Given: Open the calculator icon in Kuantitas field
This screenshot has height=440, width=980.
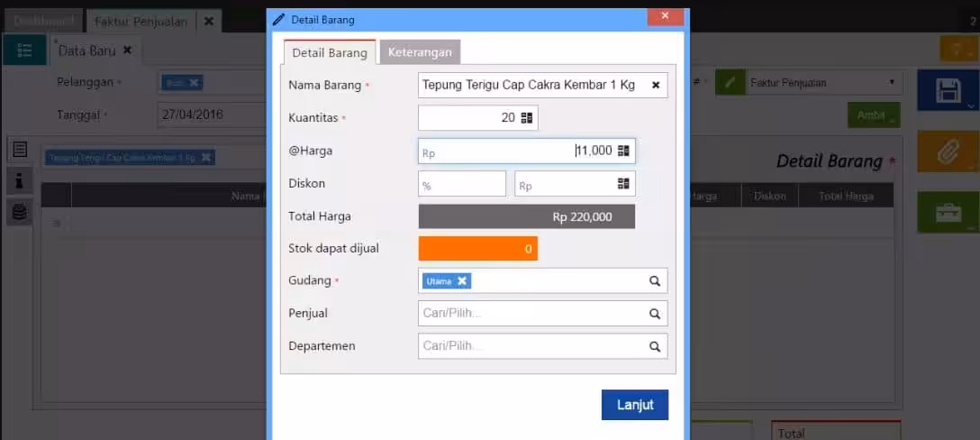Looking at the screenshot, I should [x=526, y=118].
